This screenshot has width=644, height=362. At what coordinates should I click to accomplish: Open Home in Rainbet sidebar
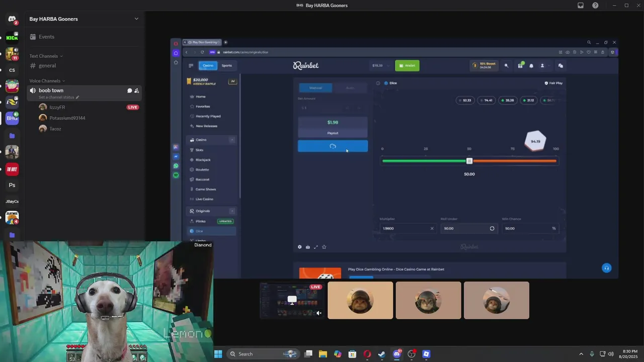201,97
